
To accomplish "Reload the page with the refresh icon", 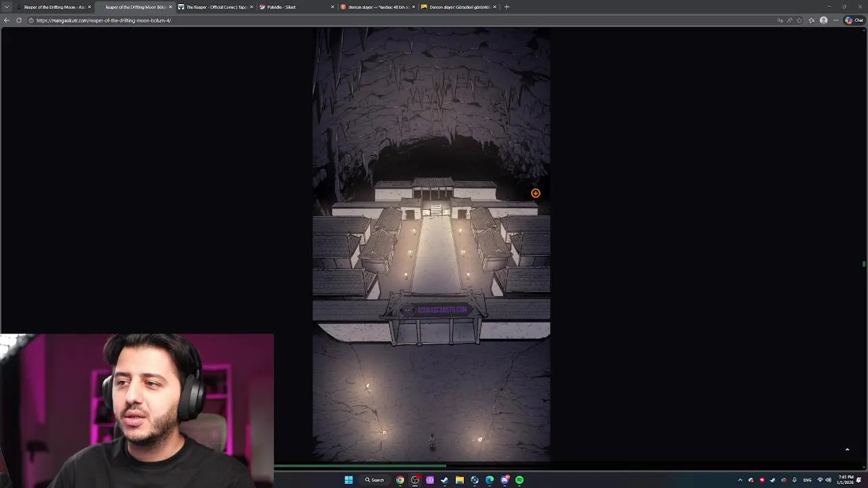I will pyautogui.click(x=19, y=20).
